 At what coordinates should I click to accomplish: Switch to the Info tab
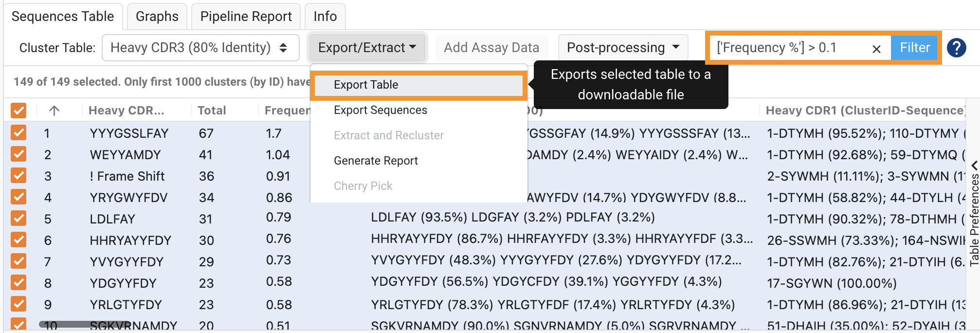[325, 17]
